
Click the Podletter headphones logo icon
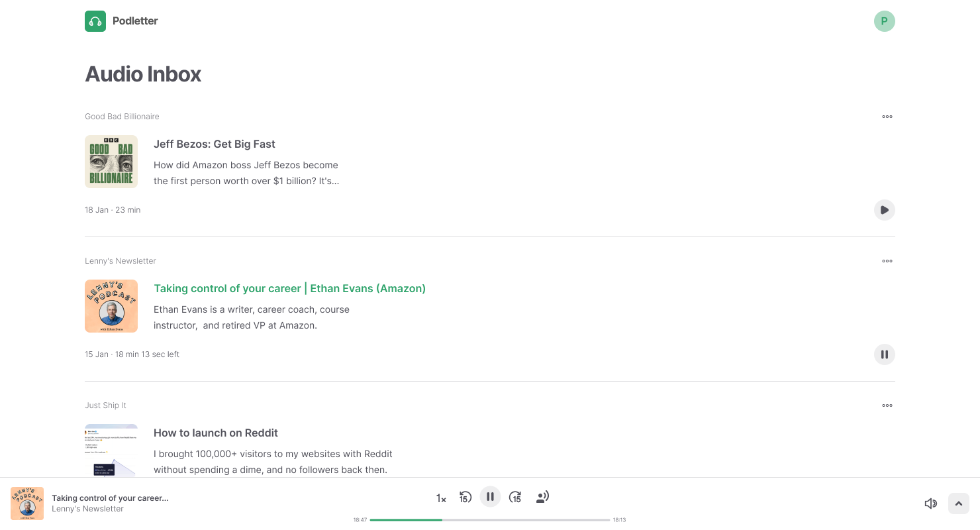[x=95, y=21]
